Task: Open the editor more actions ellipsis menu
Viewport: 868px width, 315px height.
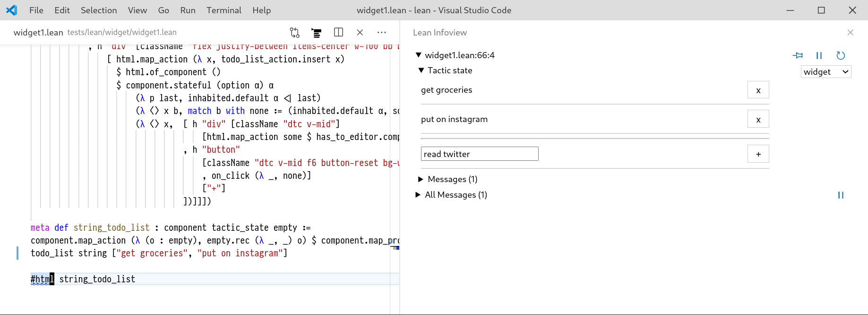Action: (x=382, y=33)
